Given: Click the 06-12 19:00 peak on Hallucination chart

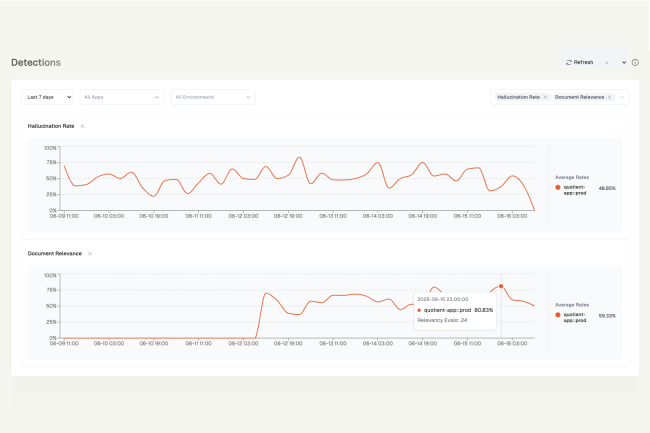Looking at the screenshot, I should 298,157.
